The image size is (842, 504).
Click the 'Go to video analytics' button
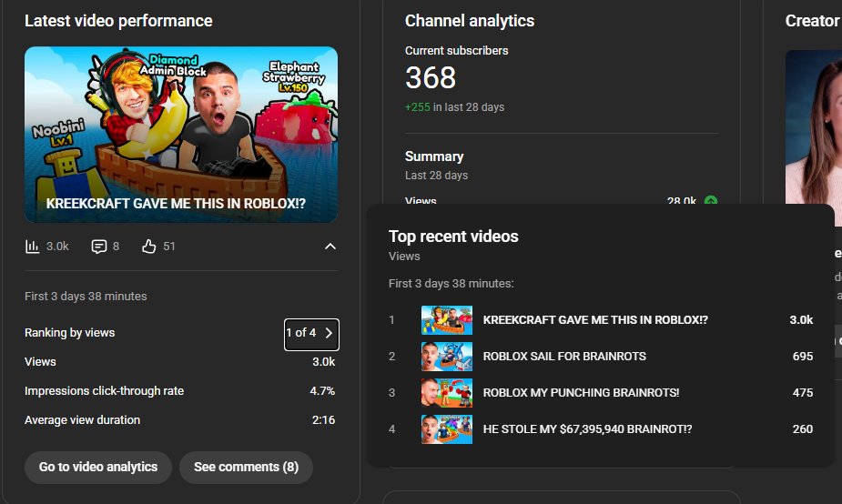(x=98, y=467)
